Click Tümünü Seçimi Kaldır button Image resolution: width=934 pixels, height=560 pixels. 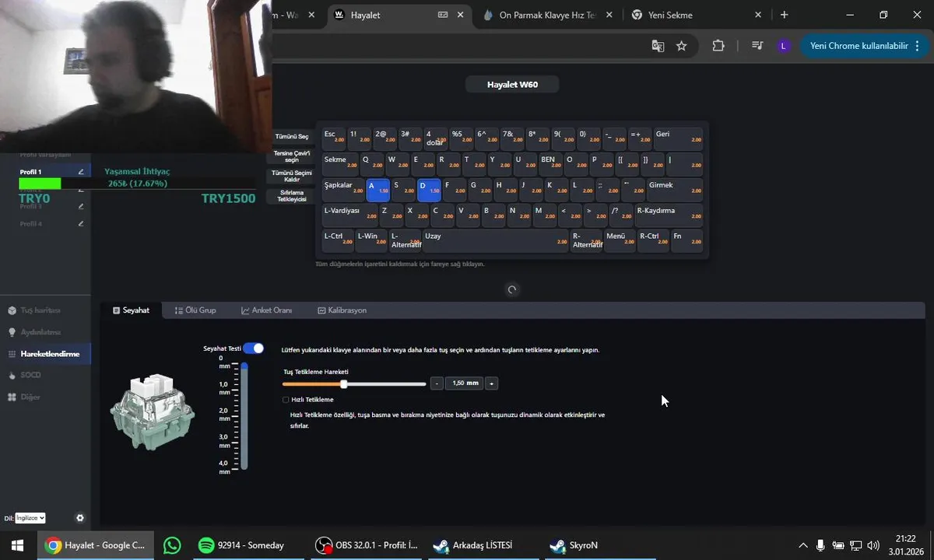pyautogui.click(x=292, y=177)
